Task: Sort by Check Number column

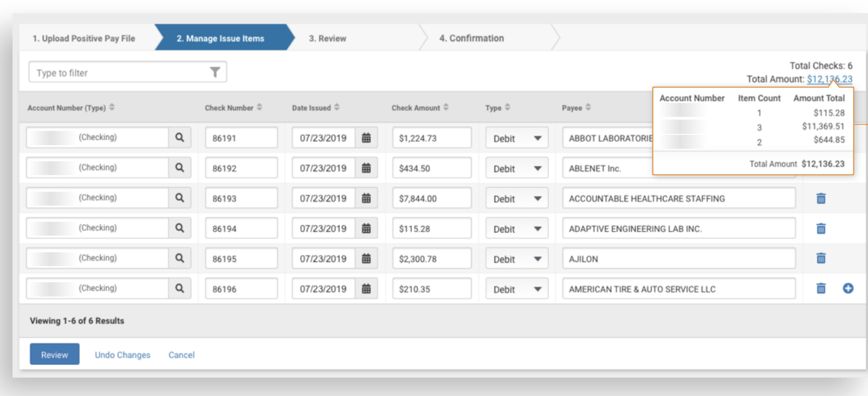Action: pos(233,108)
